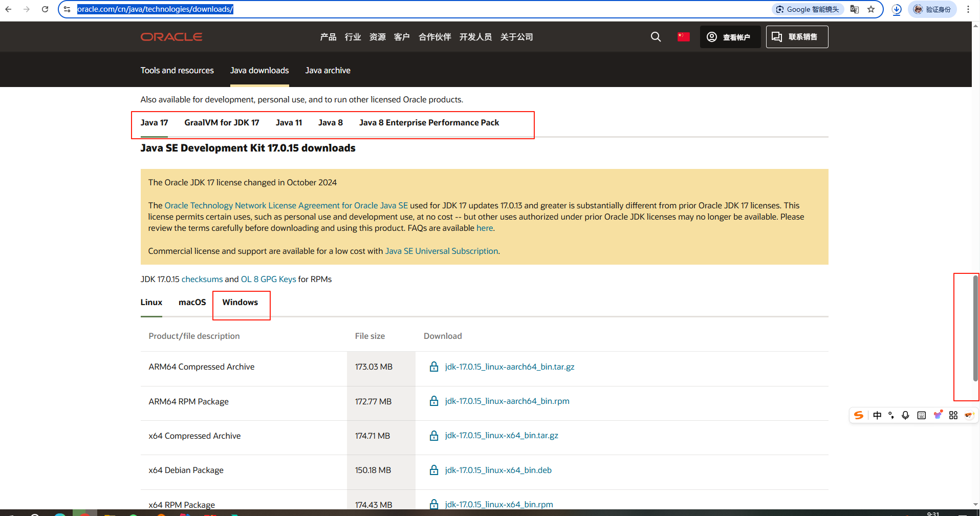The height and width of the screenshot is (516, 980).
Task: Open the 验证身份 profile menu
Action: coord(932,9)
